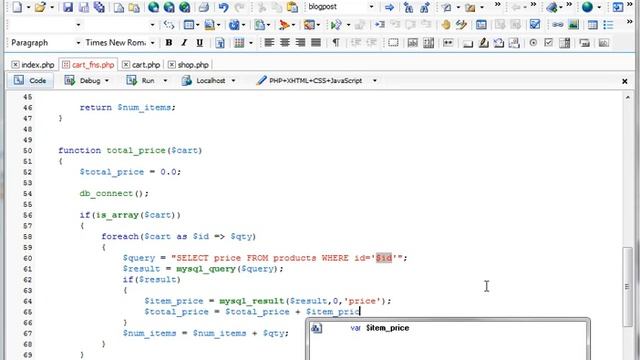Click the Open folder icon
Image resolution: width=640 pixels, height=360 pixels.
[40, 7]
